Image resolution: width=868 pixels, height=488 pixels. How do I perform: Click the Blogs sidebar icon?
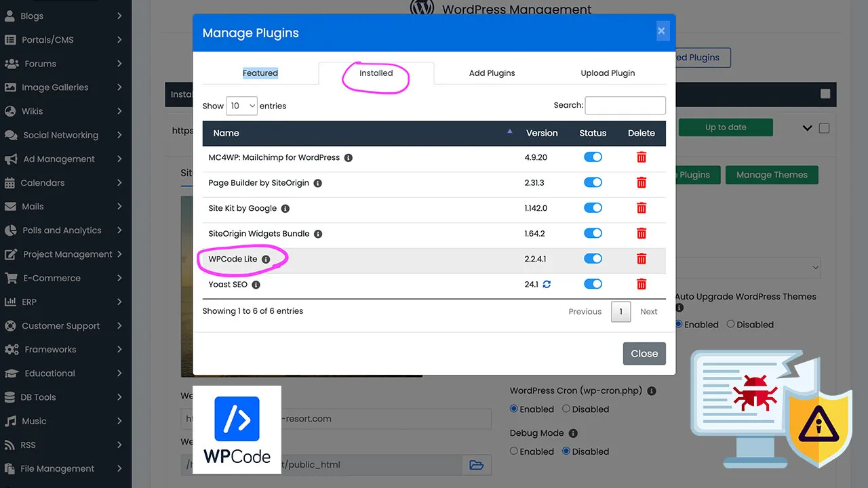pos(9,16)
